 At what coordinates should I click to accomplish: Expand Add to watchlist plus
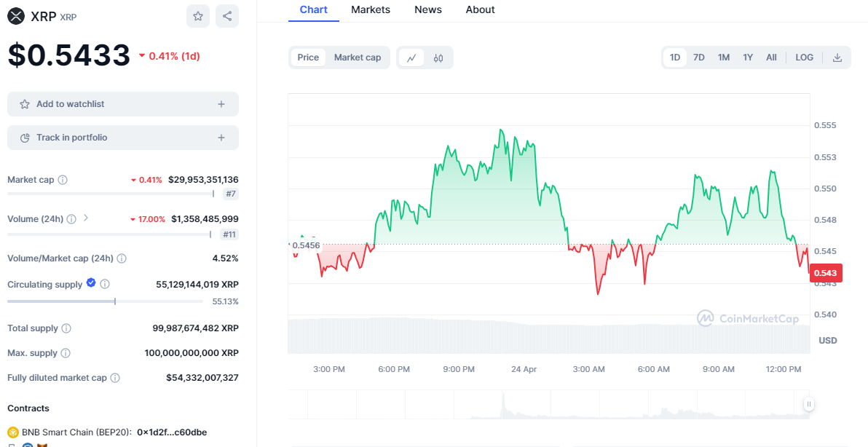pyautogui.click(x=221, y=104)
